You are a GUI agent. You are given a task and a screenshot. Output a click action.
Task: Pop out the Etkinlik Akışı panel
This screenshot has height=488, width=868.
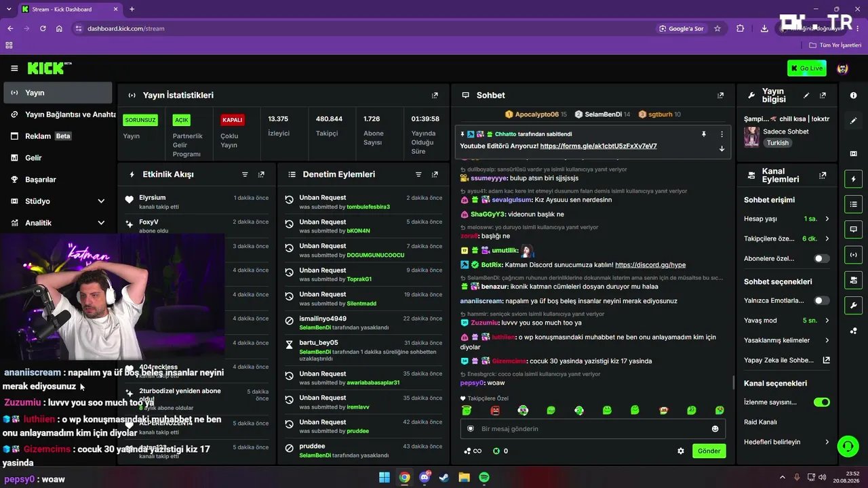tap(261, 174)
